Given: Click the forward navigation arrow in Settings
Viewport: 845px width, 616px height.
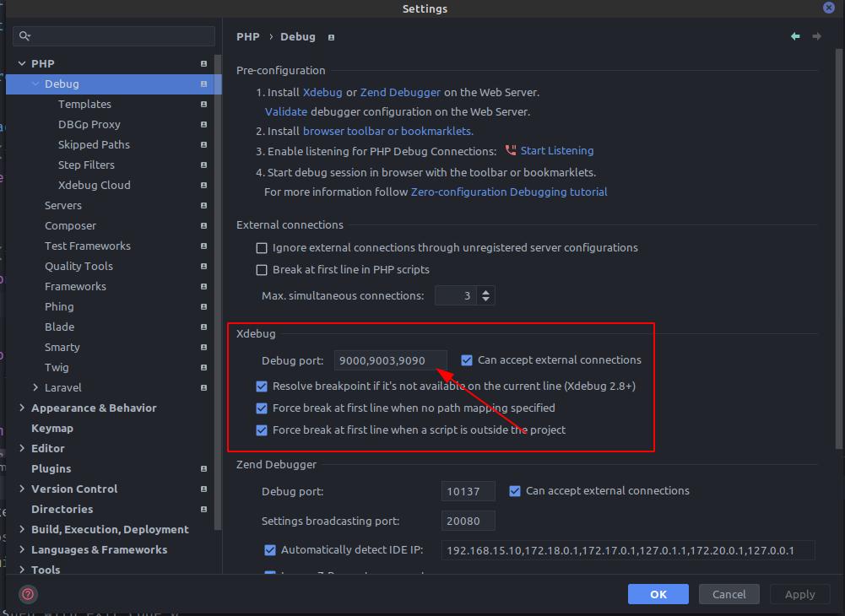Looking at the screenshot, I should click(816, 36).
